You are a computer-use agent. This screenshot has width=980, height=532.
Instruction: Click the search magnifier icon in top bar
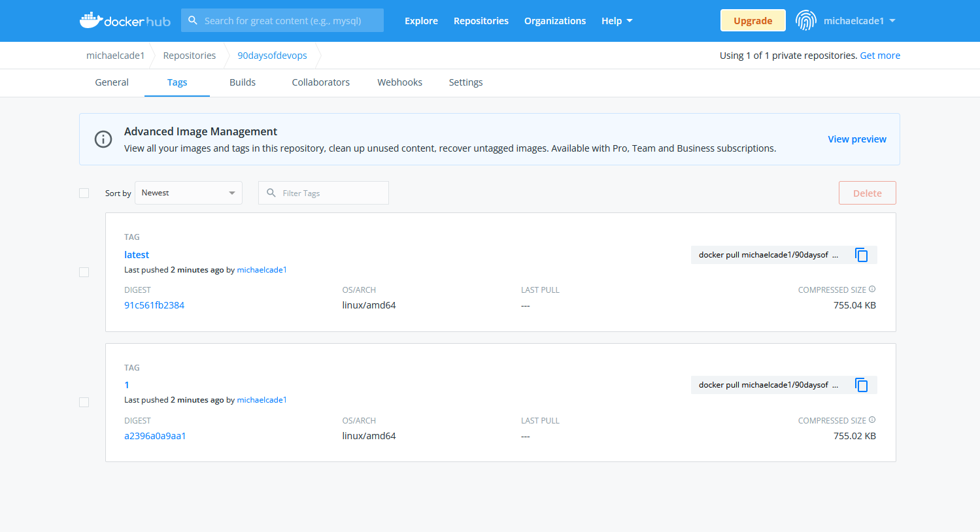click(193, 20)
